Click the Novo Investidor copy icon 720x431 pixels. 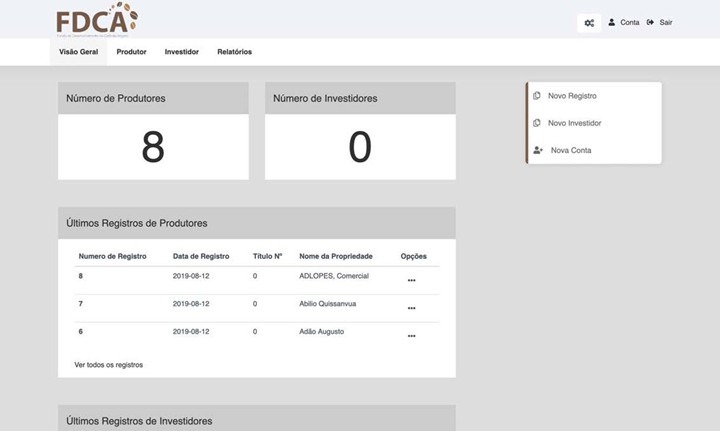point(537,123)
